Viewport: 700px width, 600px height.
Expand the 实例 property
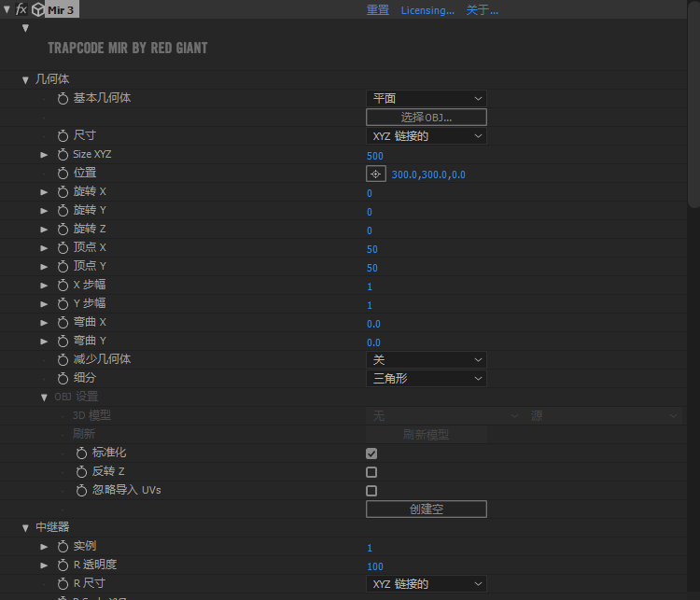click(x=44, y=547)
